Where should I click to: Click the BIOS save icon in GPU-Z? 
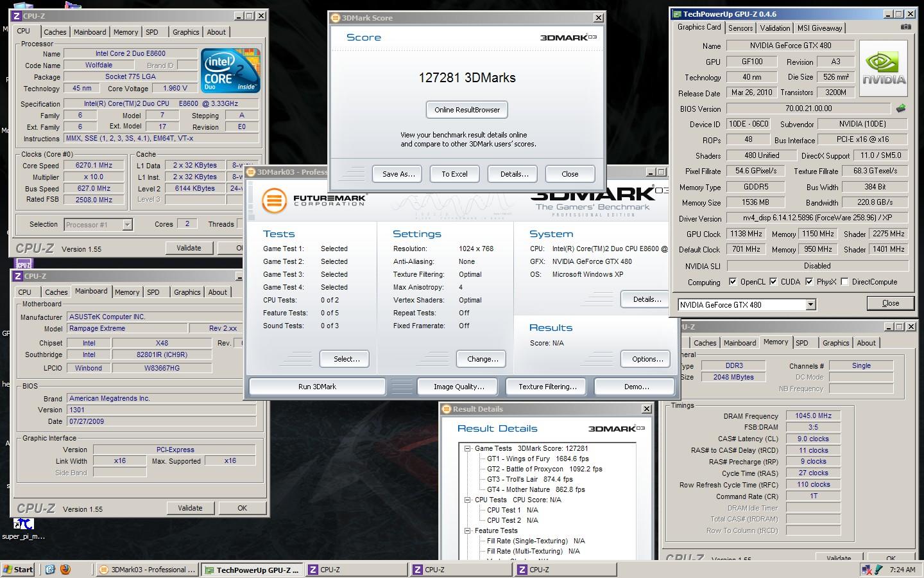pyautogui.click(x=901, y=109)
